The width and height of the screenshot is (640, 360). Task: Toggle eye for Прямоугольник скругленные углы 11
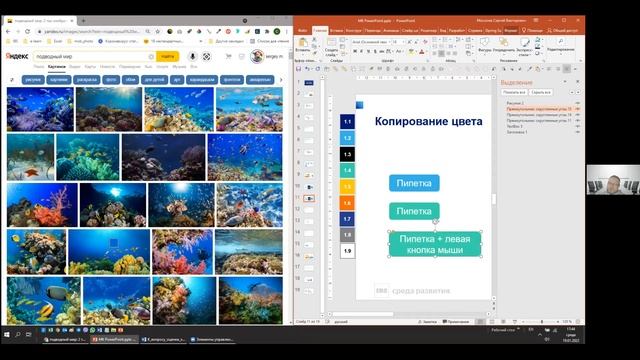point(577,120)
